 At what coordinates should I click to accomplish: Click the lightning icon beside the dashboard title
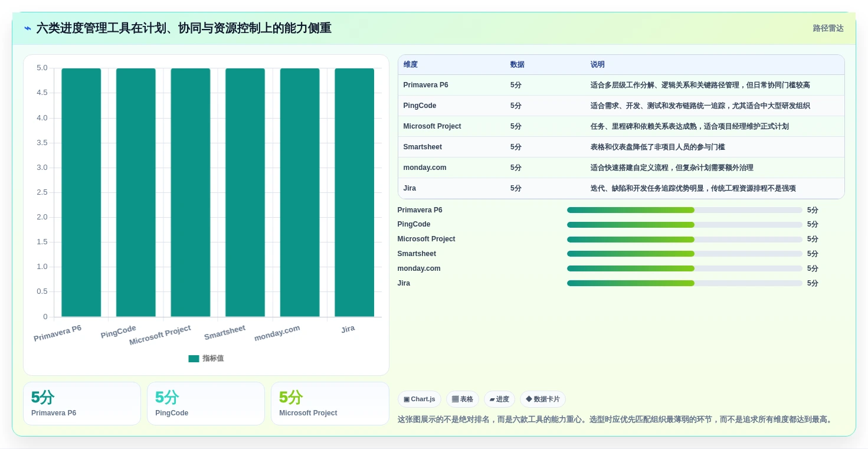28,28
